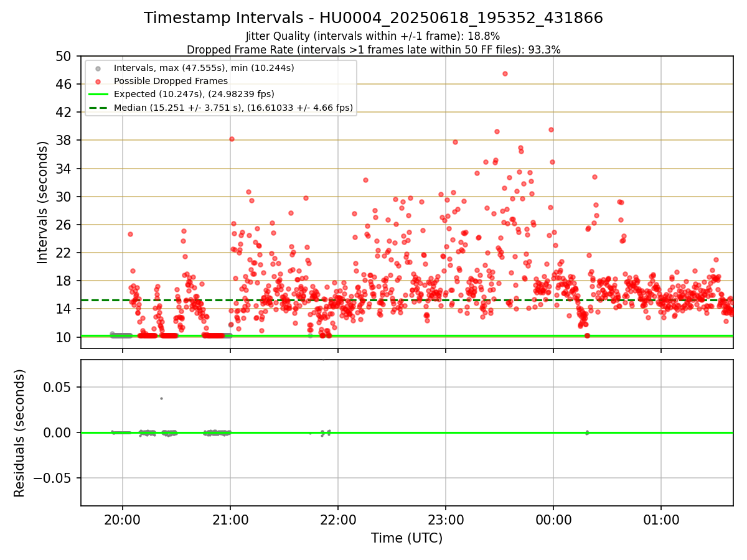This screenshot has width=747, height=560.
Task: Click the '22' y-axis tick label
Action: [65, 253]
